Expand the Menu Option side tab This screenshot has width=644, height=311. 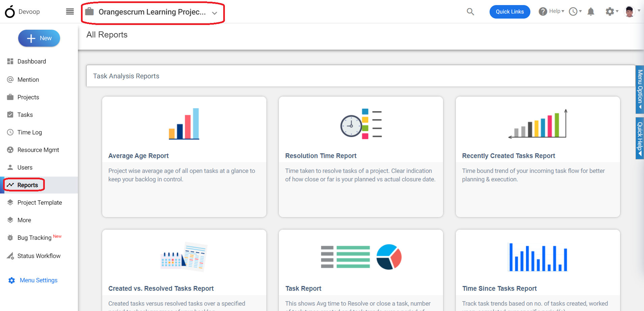640,89
